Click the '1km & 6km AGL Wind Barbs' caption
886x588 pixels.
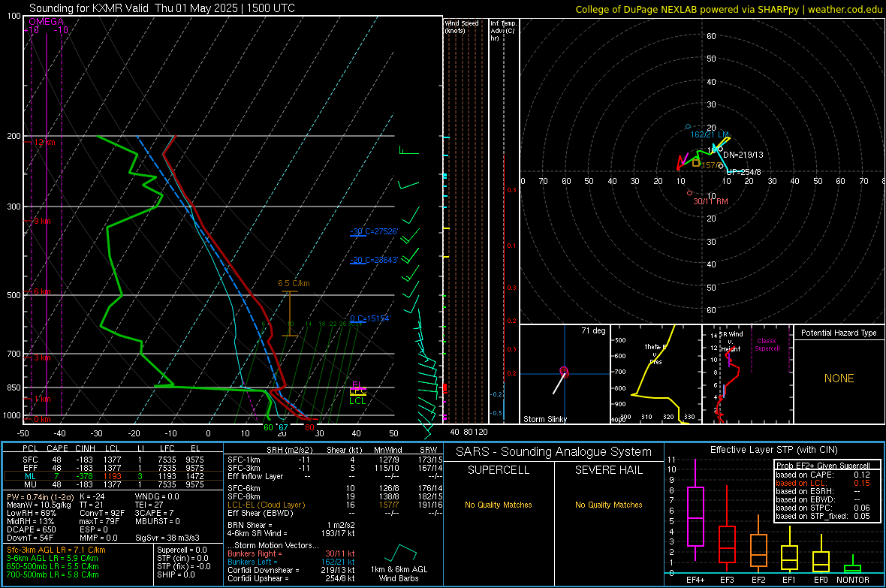(x=399, y=574)
